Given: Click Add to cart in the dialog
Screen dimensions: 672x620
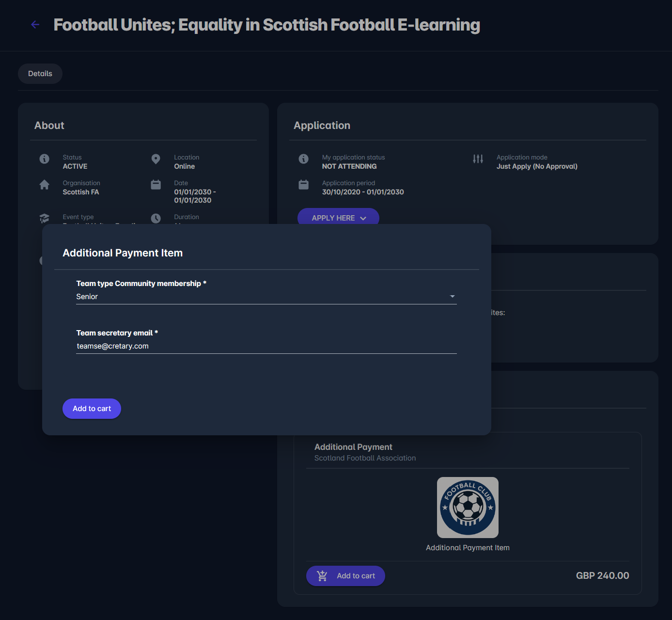Looking at the screenshot, I should point(92,409).
